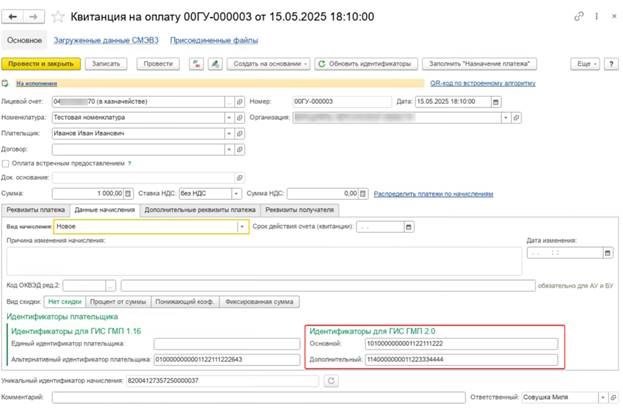
Task: Open help with the question mark button
Action: tap(611, 64)
